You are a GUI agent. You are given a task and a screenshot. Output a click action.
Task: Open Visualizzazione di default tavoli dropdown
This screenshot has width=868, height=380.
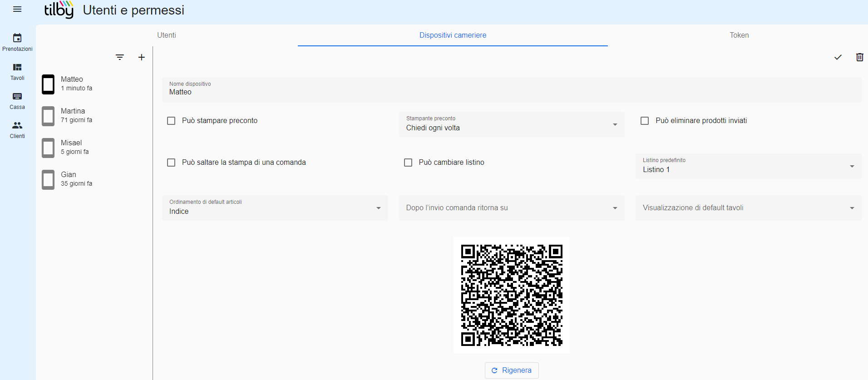point(748,208)
